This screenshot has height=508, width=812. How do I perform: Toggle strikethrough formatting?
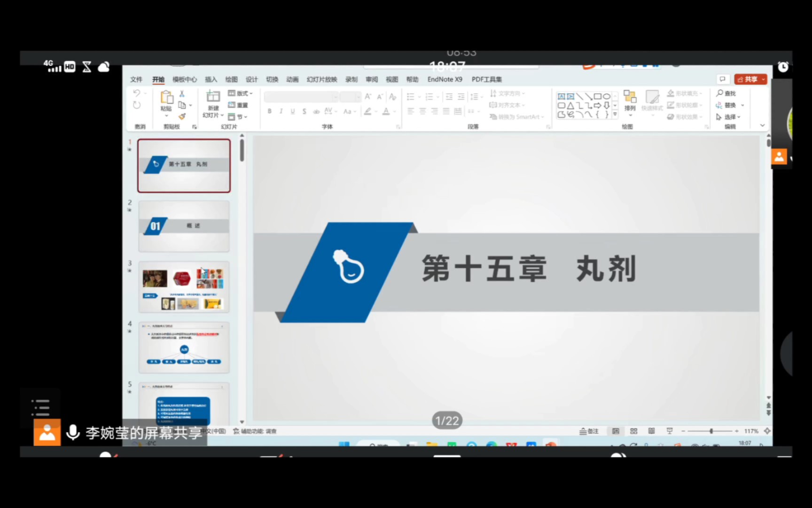(x=316, y=111)
